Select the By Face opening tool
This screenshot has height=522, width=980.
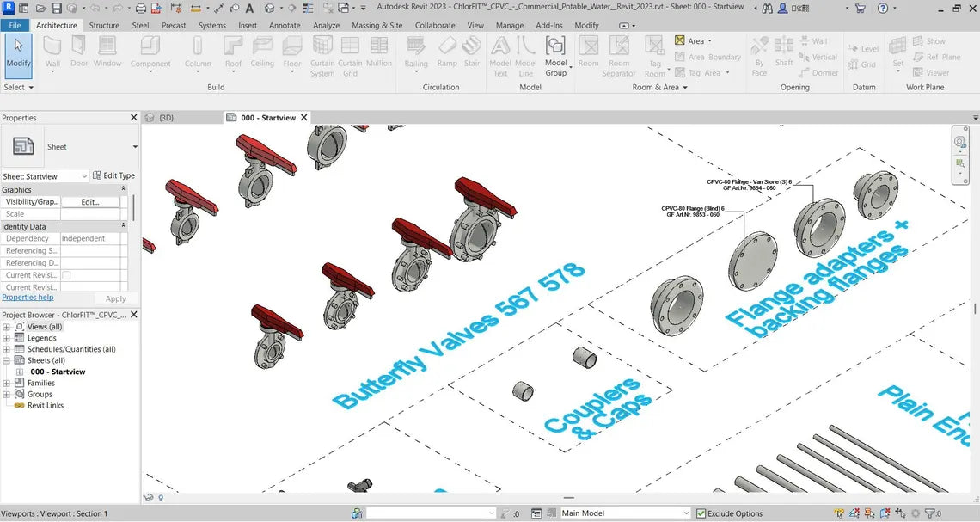click(759, 56)
